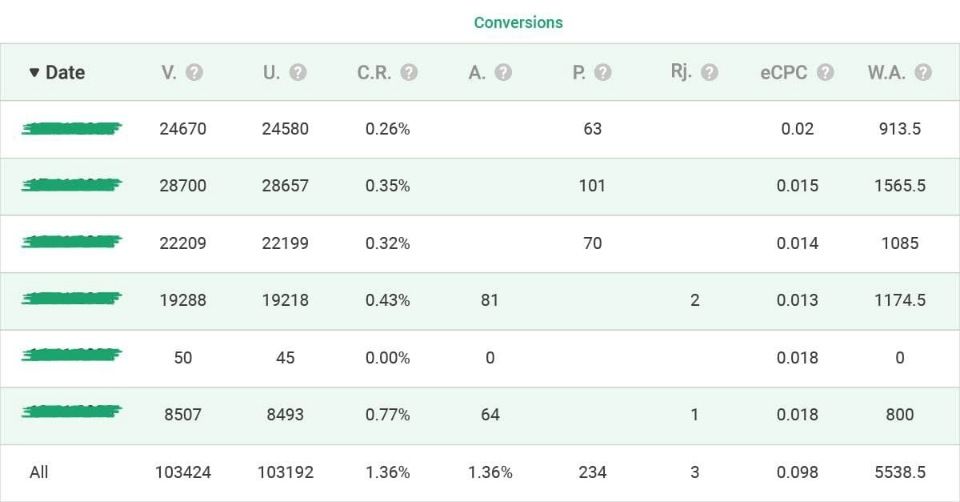960x502 pixels.
Task: Open the C.R. column help tooltip icon
Action: pos(409,73)
